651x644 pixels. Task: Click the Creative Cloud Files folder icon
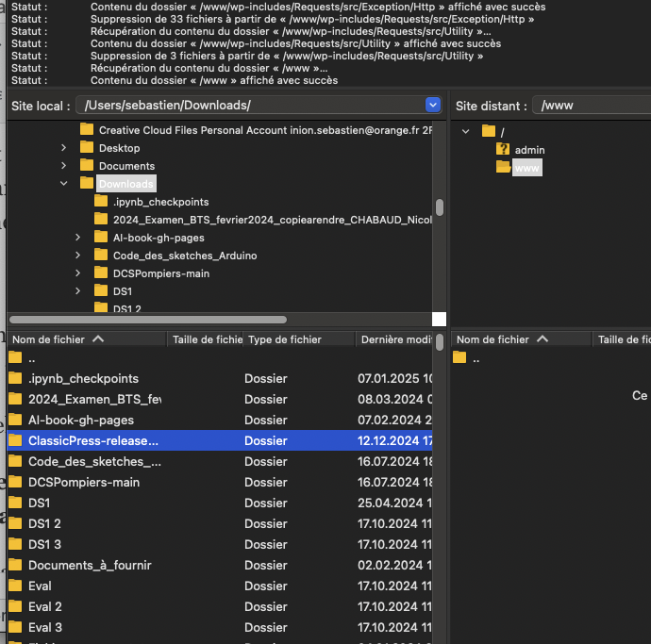tap(87, 129)
